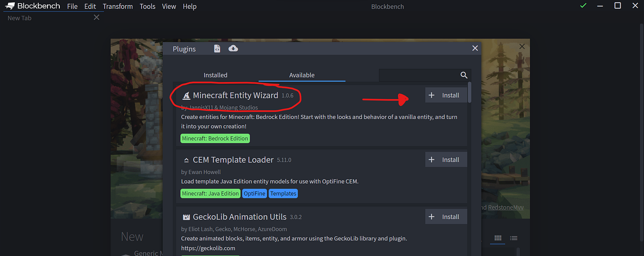Close the start screen splash image
Image resolution: width=644 pixels, height=256 pixels.
[522, 47]
